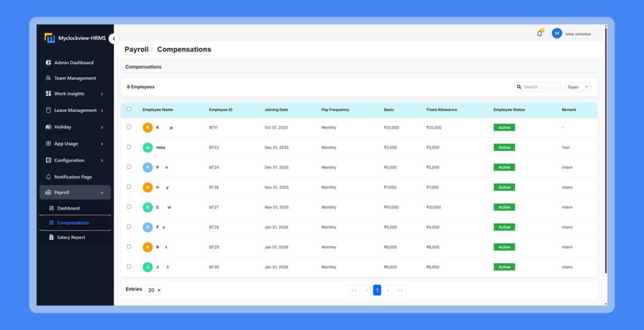
Task: Click the Team Management people icon
Action: (x=48, y=78)
